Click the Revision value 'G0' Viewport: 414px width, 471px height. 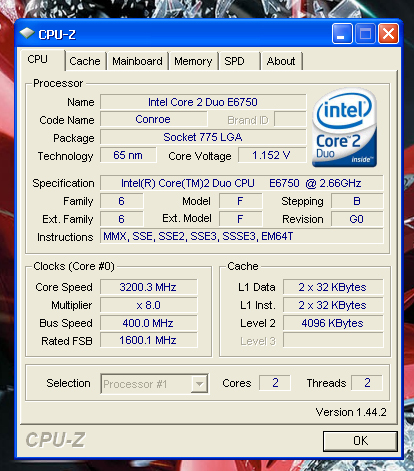click(357, 219)
